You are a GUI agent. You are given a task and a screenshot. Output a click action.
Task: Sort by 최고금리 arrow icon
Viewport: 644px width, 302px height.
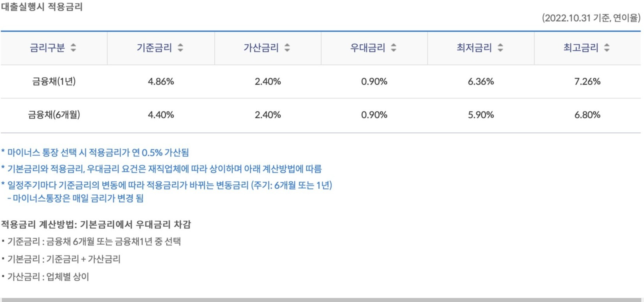point(607,47)
